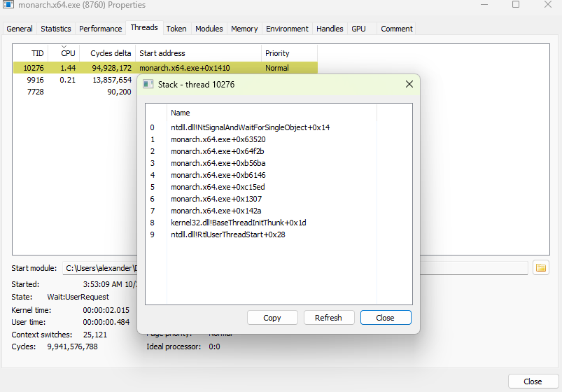The width and height of the screenshot is (562, 392).
Task: Switch to the Performance tab
Action: coord(100,29)
